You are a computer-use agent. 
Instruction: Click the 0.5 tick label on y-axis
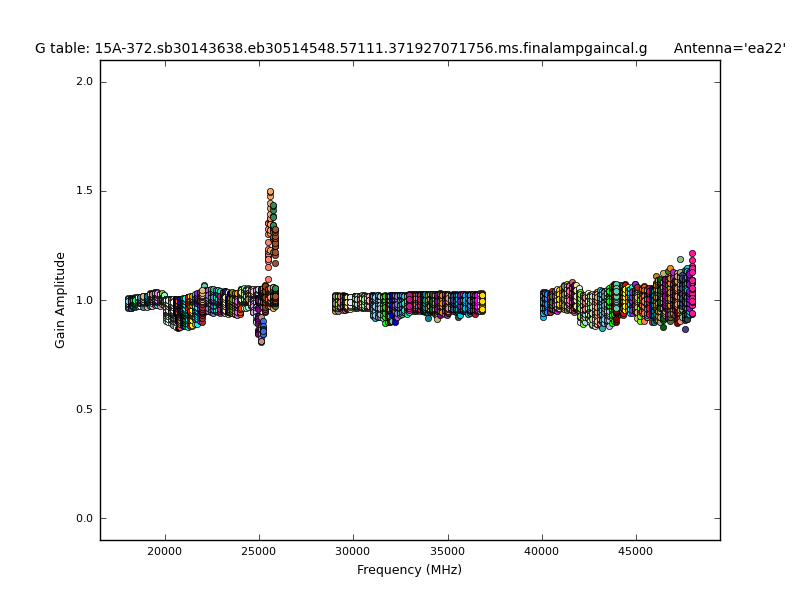[84, 409]
